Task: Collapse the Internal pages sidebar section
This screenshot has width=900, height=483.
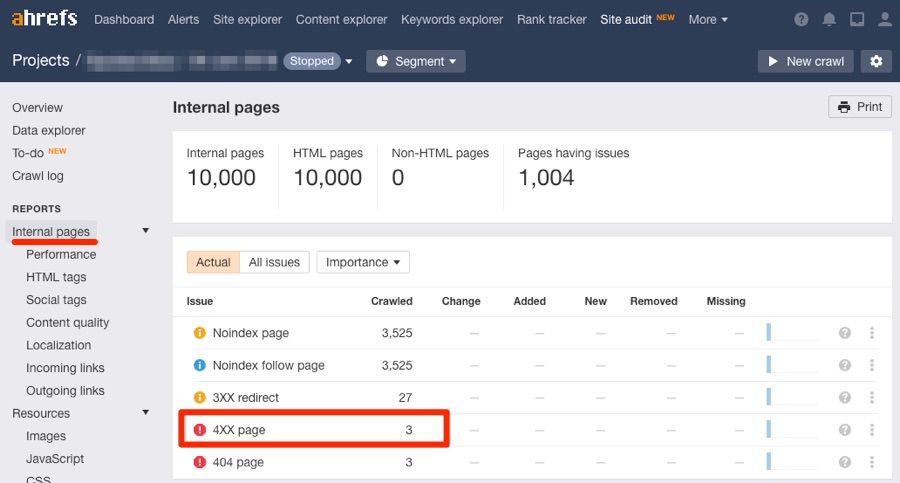Action: (146, 231)
